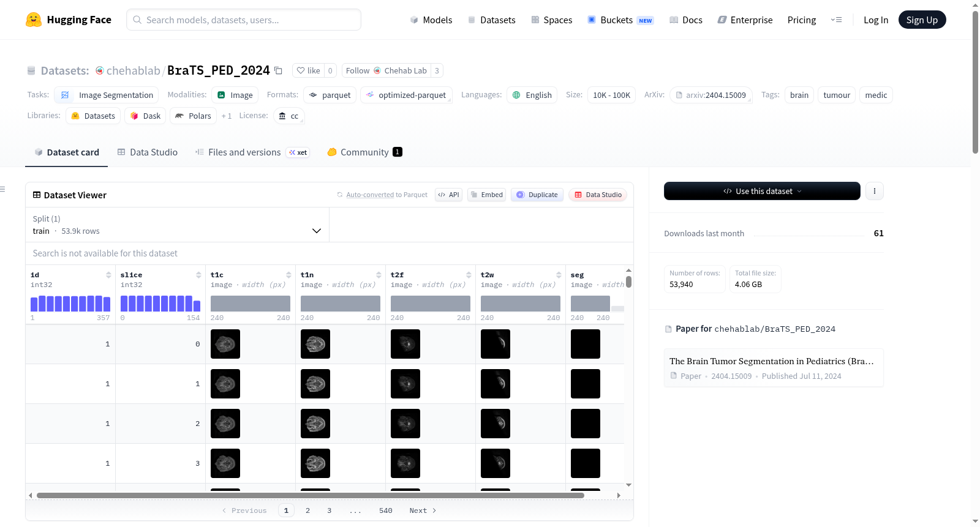Switch to the Data Studio tab
The image size is (980, 527).
148,152
